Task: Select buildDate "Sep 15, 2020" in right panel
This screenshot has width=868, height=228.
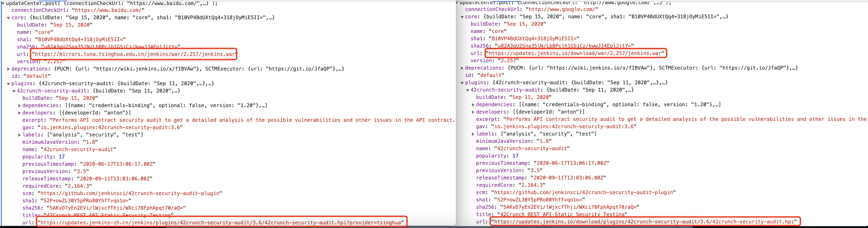Action: click(x=525, y=24)
